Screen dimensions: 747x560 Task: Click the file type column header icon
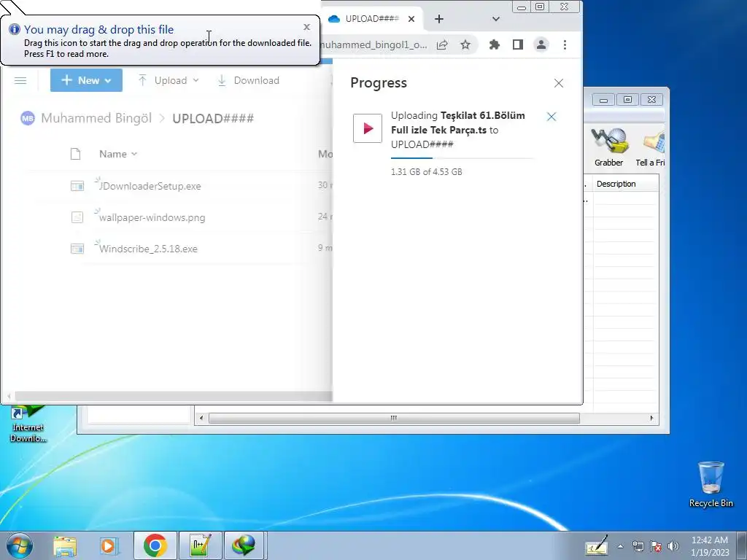(x=75, y=154)
